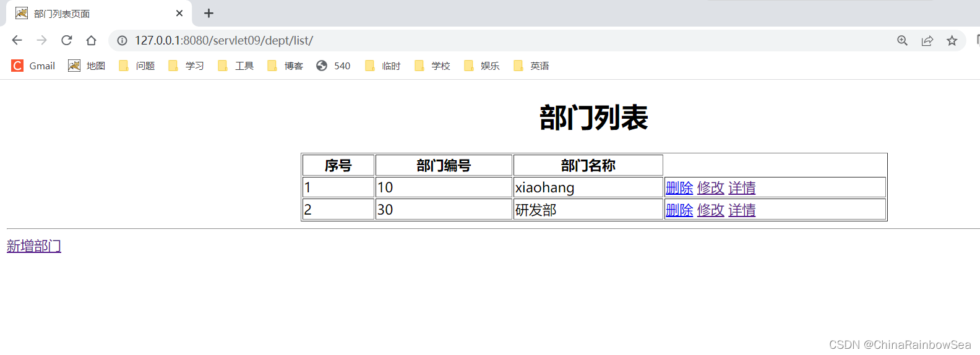The height and width of the screenshot is (355, 980).
Task: Open the 博客 bookmark folder
Action: pyautogui.click(x=285, y=66)
